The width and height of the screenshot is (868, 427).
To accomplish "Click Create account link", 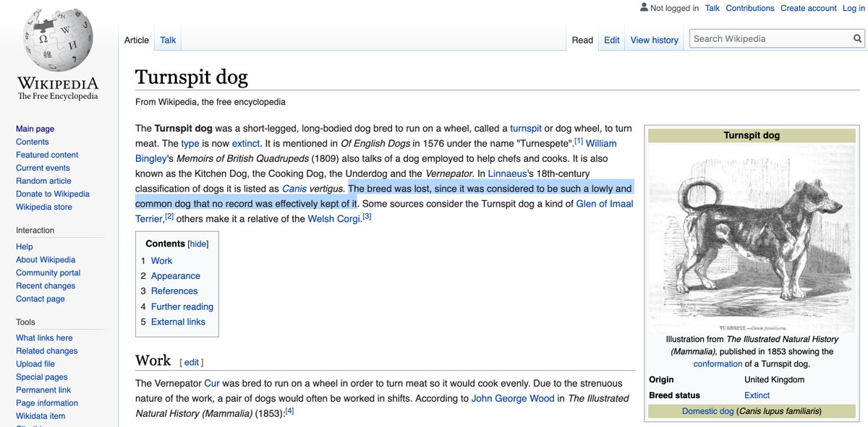I will pos(808,8).
